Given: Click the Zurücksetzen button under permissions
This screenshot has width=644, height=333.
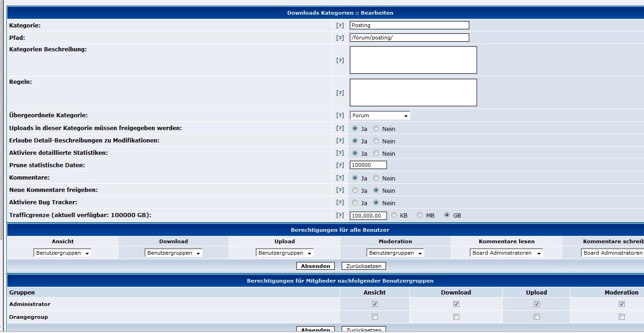Looking at the screenshot, I should [x=364, y=266].
